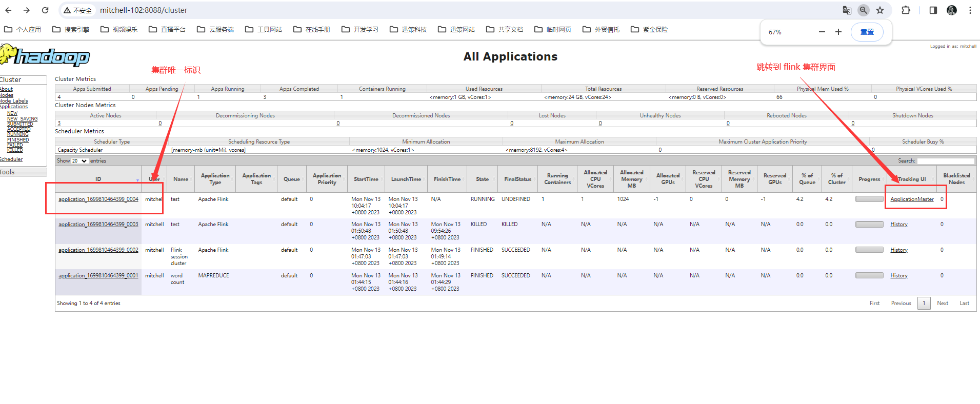The image size is (980, 404).
Task: Toggle the browser side panel icon
Action: pos(933,10)
